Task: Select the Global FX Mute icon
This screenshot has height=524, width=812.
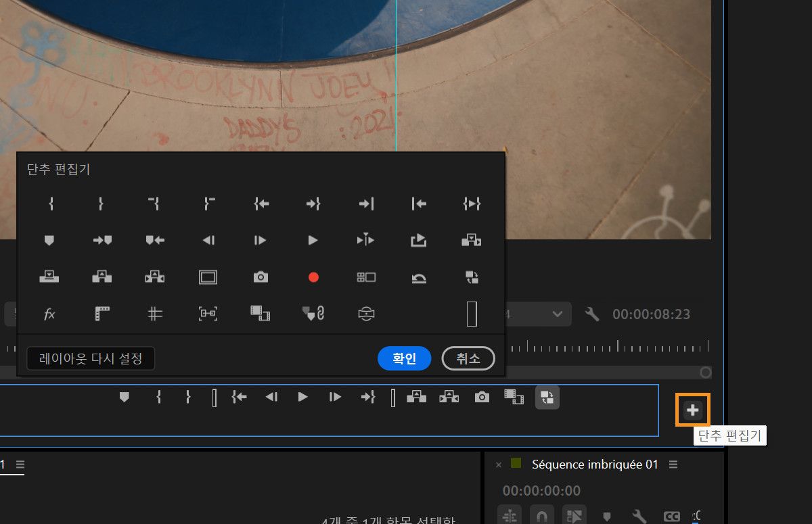Action: point(49,314)
